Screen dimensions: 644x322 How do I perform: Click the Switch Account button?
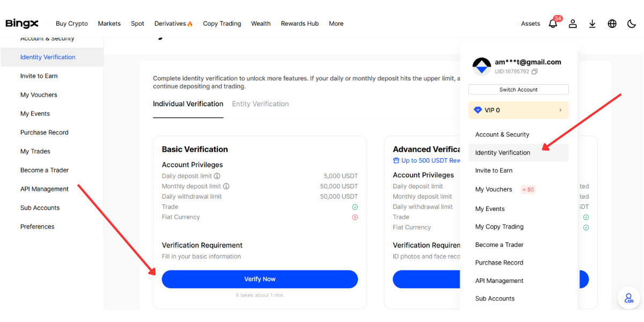point(518,89)
